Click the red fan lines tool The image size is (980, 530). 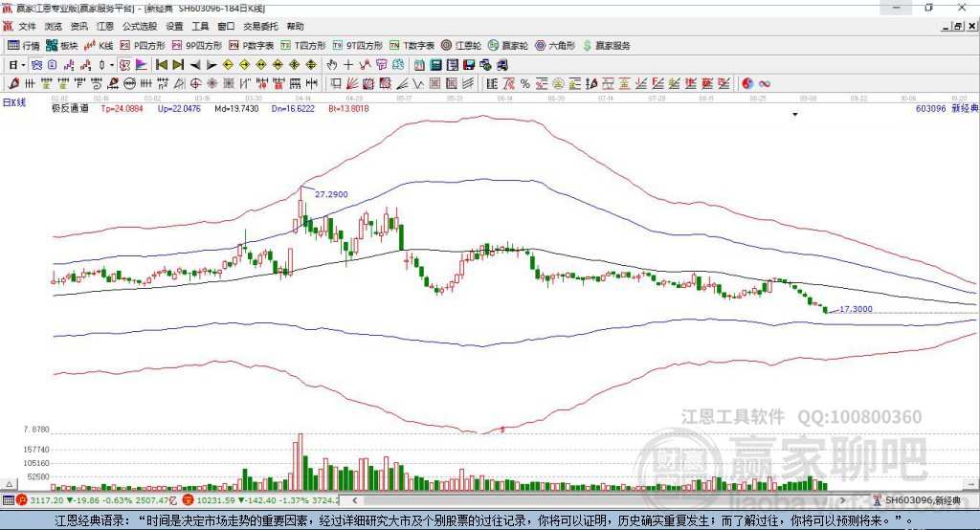[352, 83]
